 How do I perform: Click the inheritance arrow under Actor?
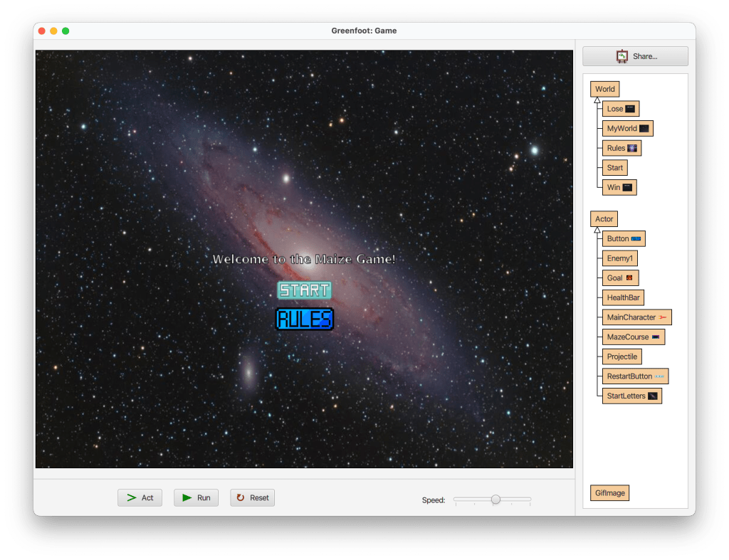(597, 230)
